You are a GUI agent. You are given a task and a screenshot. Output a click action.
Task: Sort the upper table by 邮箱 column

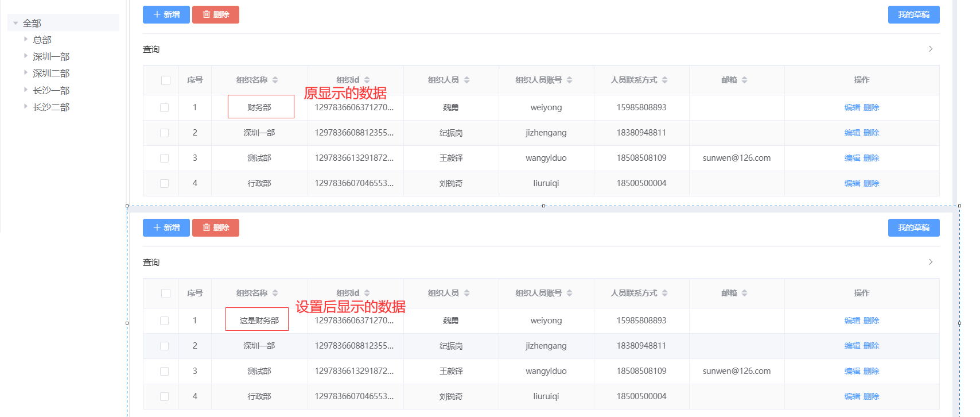(744, 80)
